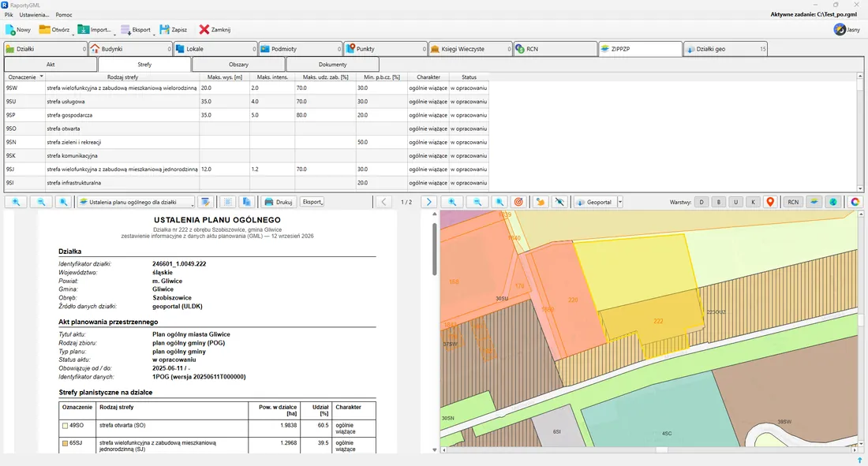The height and width of the screenshot is (466, 868).
Task: Close the task with Zamknij
Action: pos(215,30)
